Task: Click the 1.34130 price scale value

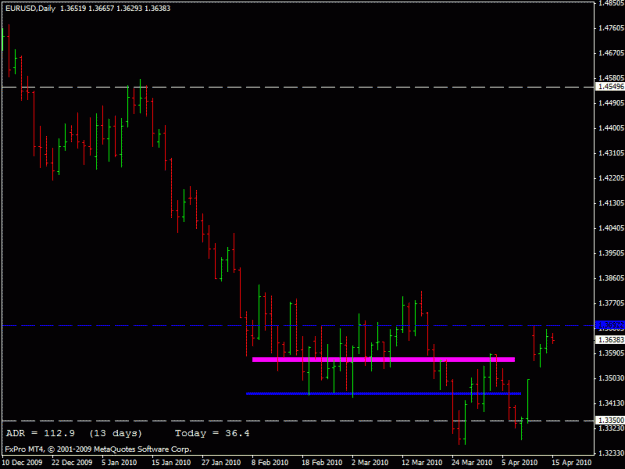Action: pyautogui.click(x=611, y=403)
